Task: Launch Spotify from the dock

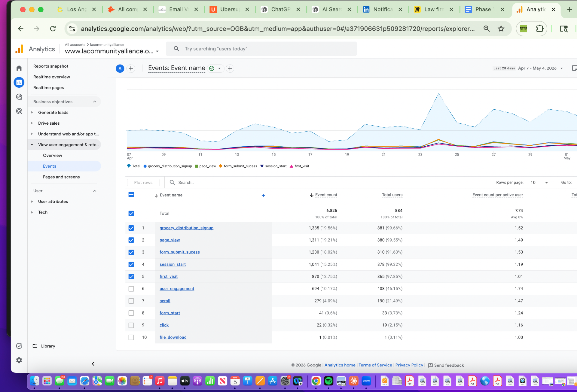Action: pos(328,381)
